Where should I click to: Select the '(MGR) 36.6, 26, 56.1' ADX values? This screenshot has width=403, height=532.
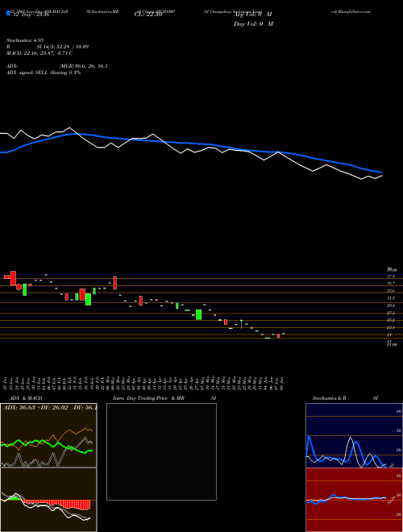(84, 66)
